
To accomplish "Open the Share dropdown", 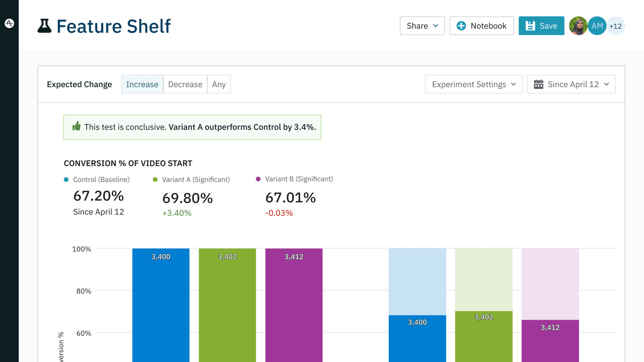I will click(422, 26).
